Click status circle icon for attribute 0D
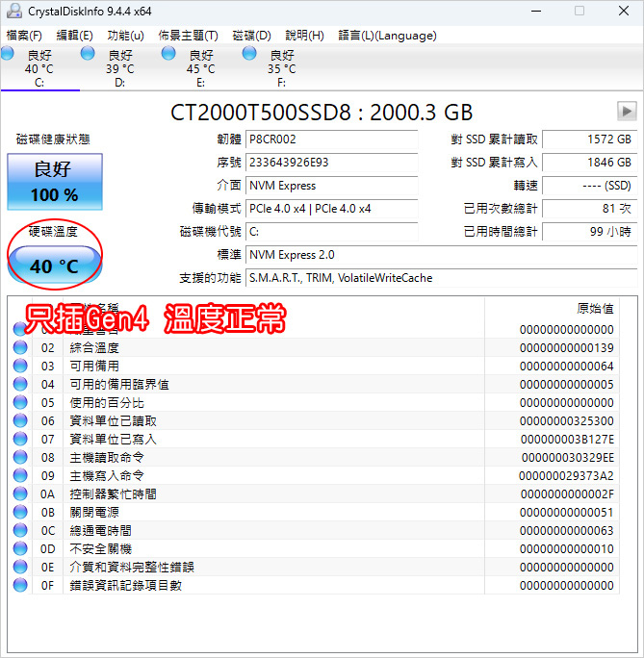Image resolution: width=644 pixels, height=658 pixels. coord(20,548)
